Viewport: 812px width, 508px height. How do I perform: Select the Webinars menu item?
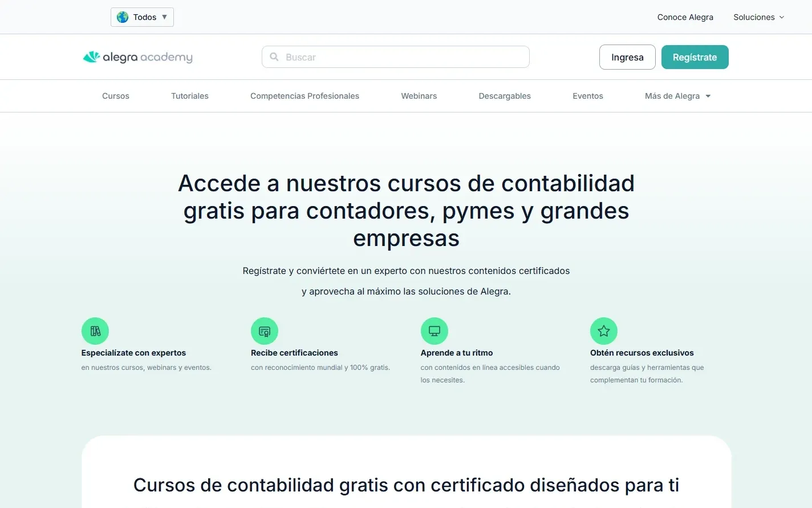click(419, 96)
